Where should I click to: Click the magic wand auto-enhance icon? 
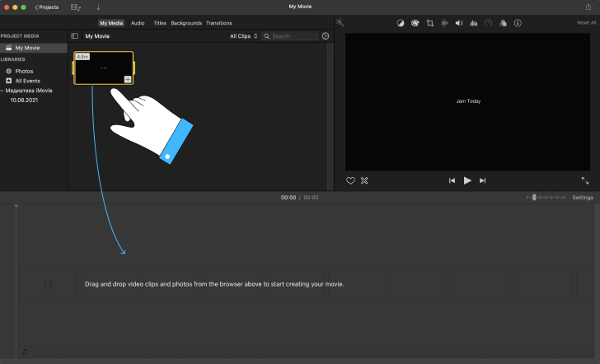point(340,22)
